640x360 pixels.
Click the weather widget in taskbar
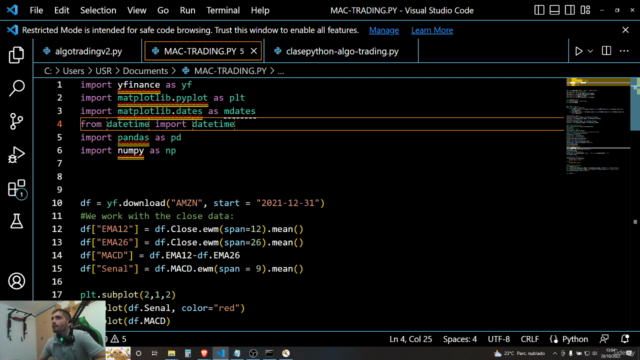click(520, 353)
